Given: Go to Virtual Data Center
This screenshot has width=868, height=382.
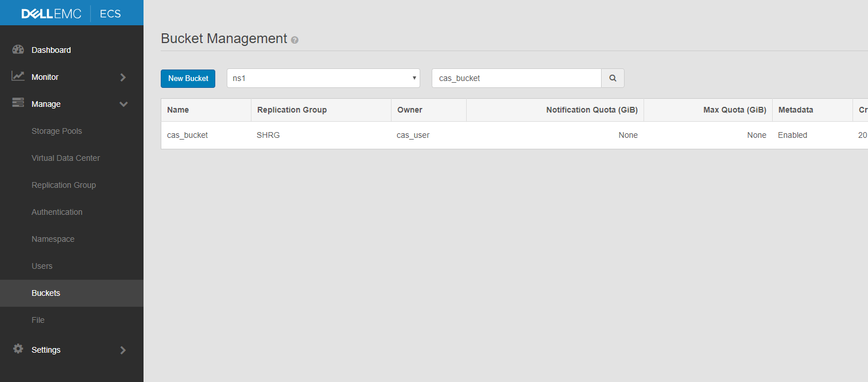Looking at the screenshot, I should (65, 158).
